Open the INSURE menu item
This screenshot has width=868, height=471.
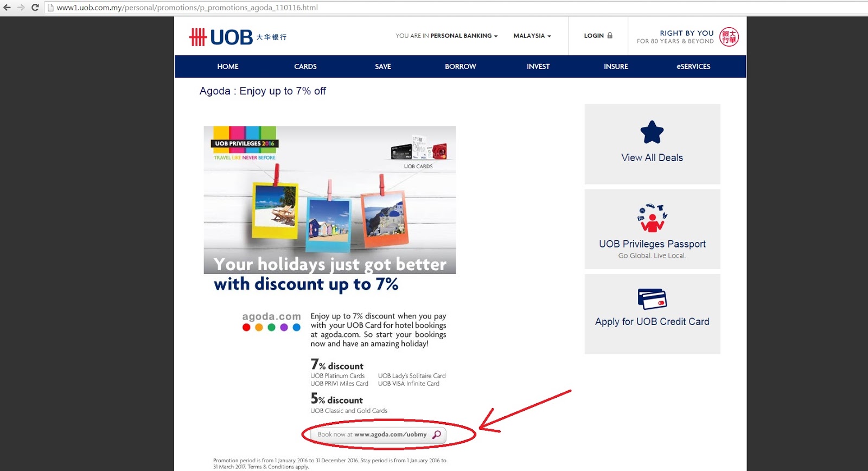click(616, 66)
